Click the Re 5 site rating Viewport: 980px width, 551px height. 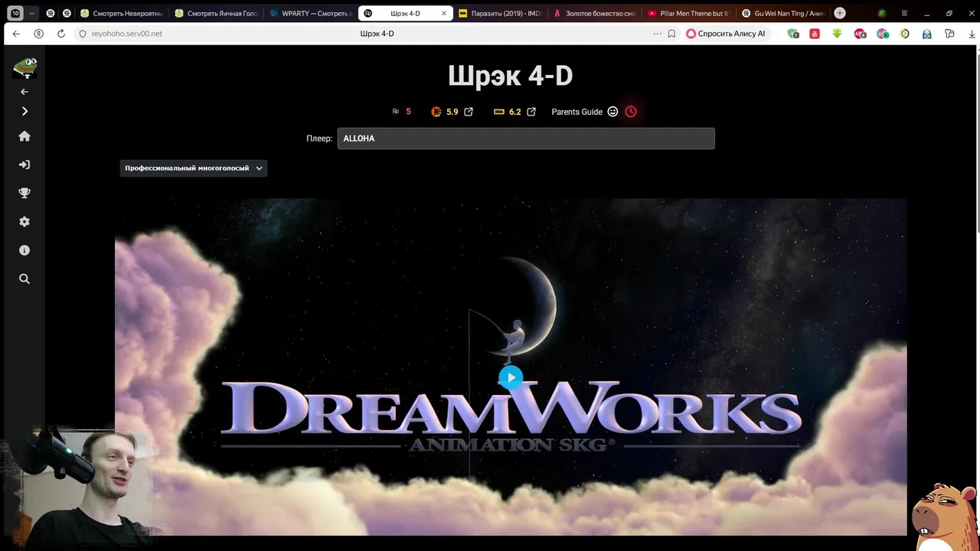(401, 112)
